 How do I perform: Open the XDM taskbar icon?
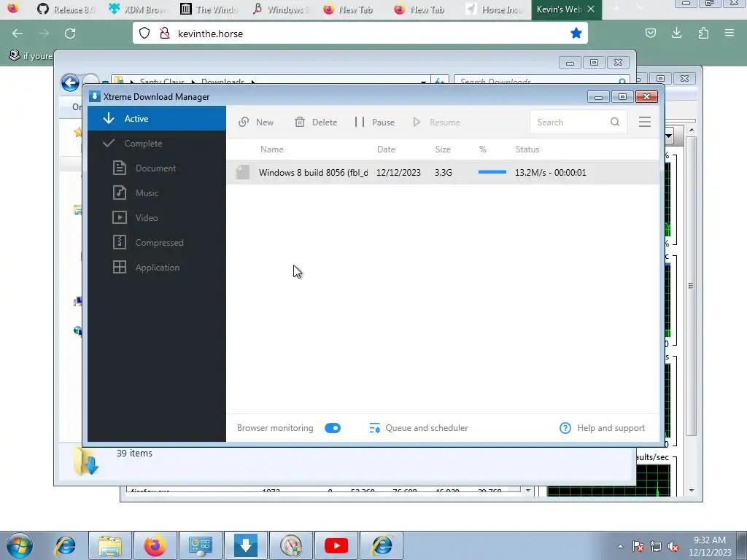(246, 545)
